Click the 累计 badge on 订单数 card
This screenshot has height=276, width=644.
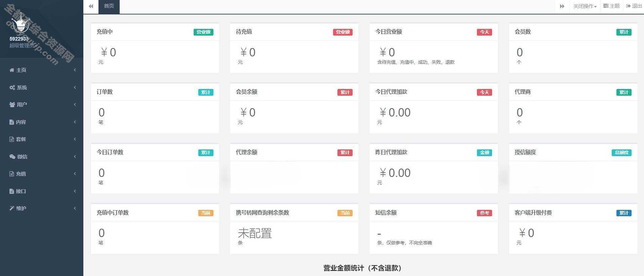pyautogui.click(x=206, y=92)
